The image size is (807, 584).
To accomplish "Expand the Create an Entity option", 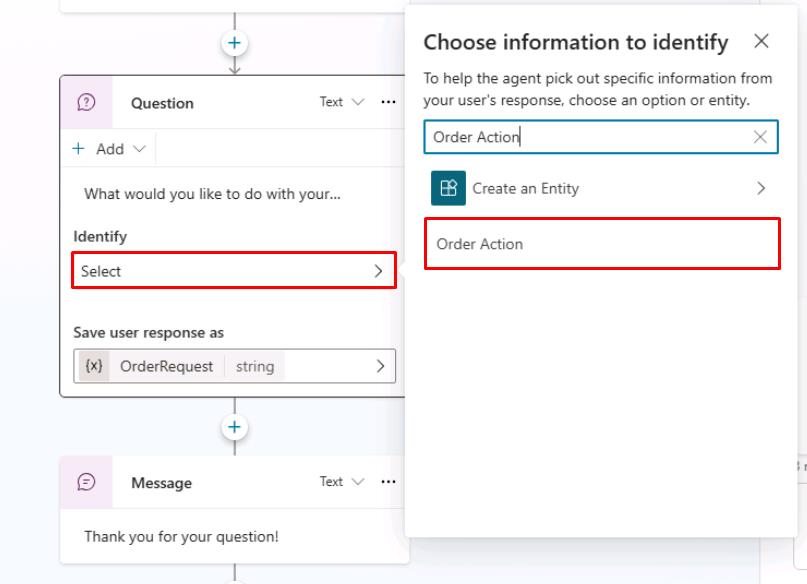I will tap(761, 188).
